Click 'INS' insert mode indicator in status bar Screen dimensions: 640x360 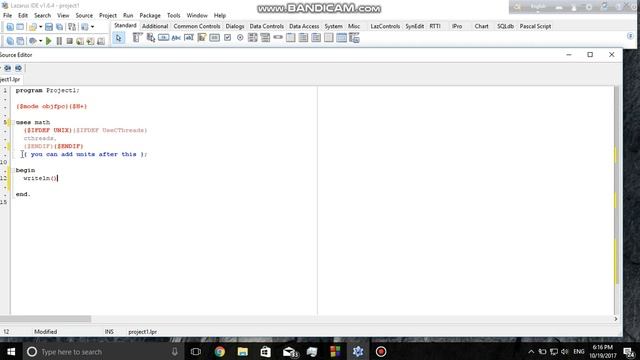[x=109, y=332]
